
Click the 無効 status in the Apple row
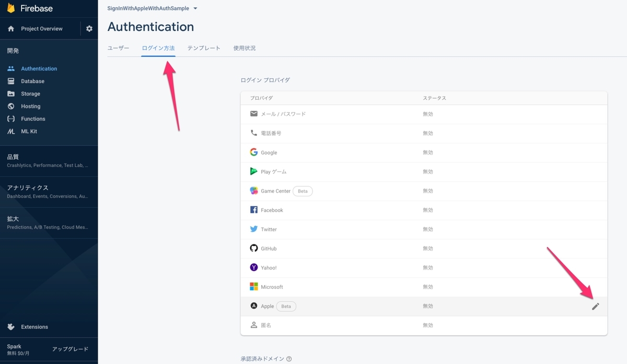[x=428, y=306]
